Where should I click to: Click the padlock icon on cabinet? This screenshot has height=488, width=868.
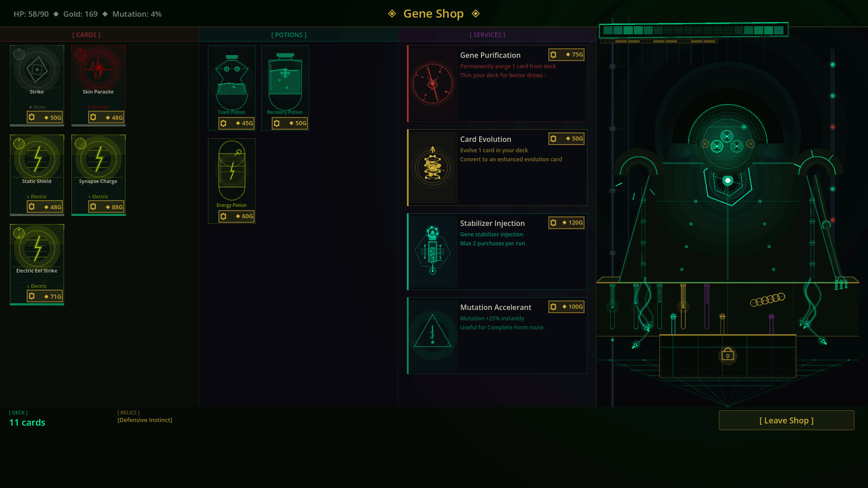pos(727,355)
